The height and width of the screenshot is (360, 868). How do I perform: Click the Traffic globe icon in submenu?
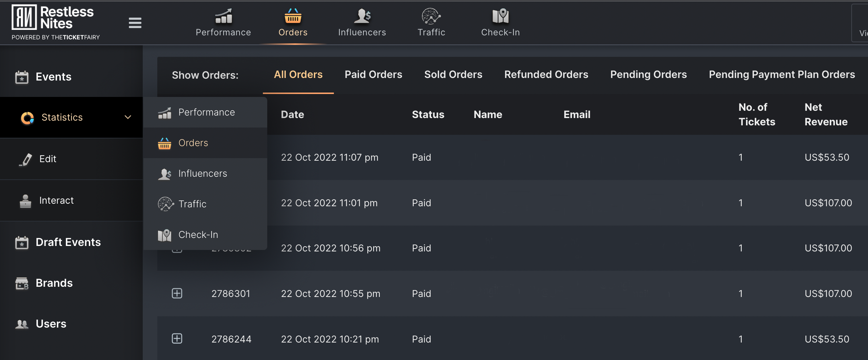pos(166,204)
